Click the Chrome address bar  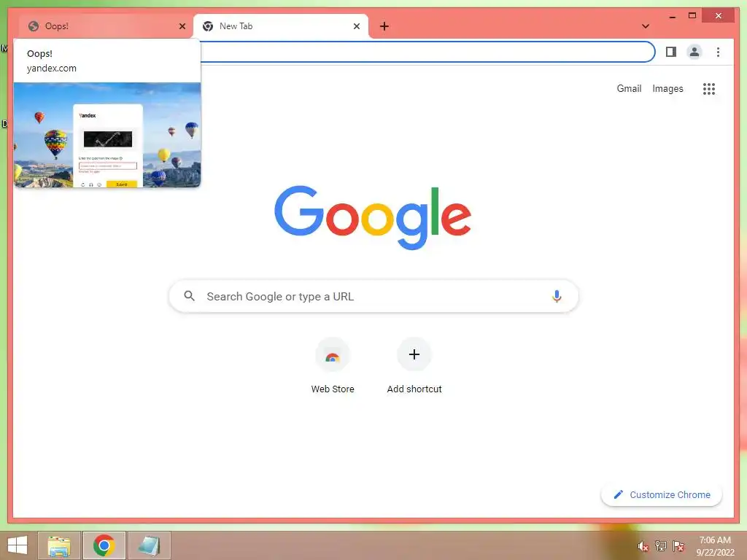427,52
